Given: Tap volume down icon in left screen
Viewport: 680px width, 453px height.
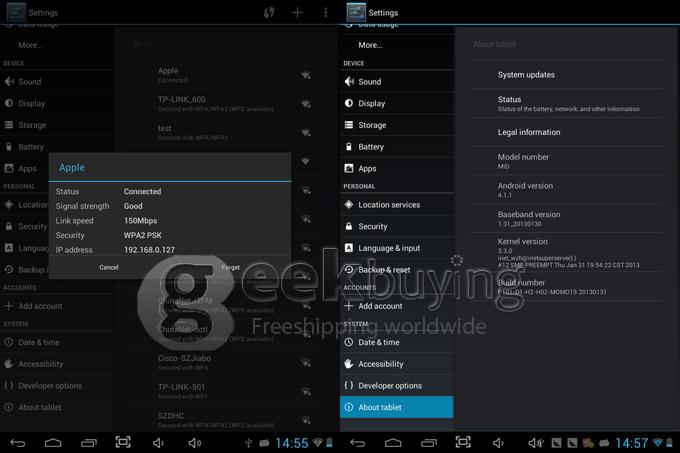Looking at the screenshot, I should tap(158, 443).
